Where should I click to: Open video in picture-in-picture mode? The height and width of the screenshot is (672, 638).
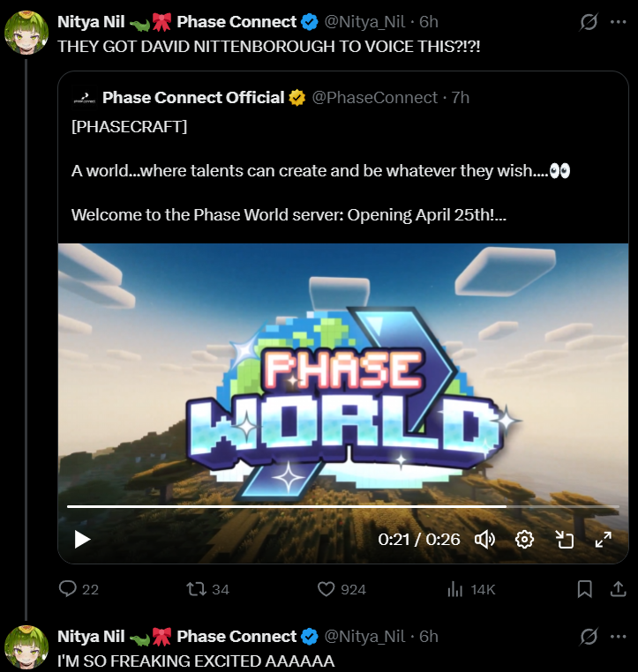point(564,540)
